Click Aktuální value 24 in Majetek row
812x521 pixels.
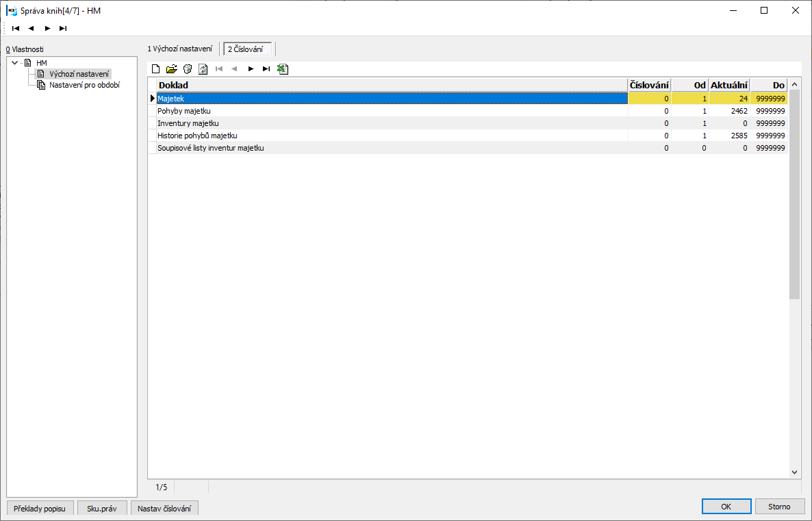[729, 99]
